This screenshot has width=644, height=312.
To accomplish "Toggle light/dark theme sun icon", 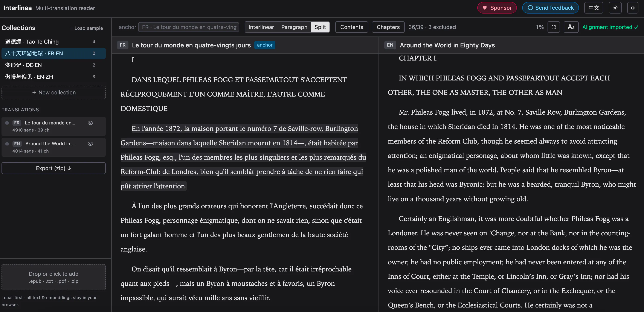I will pyautogui.click(x=615, y=8).
